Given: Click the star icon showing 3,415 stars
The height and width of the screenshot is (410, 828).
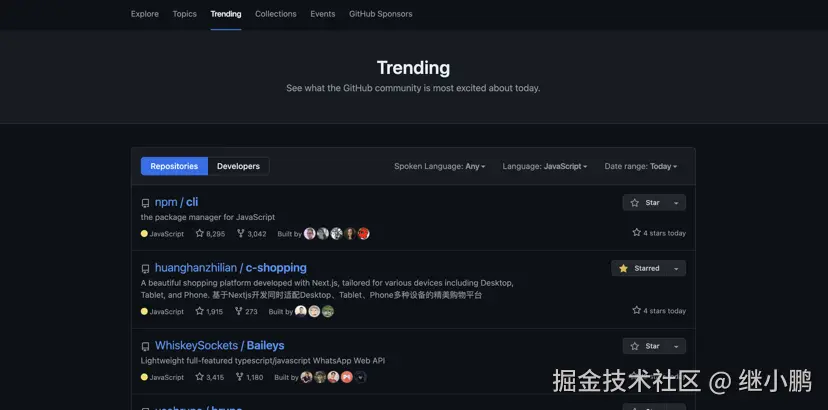Looking at the screenshot, I should [200, 377].
